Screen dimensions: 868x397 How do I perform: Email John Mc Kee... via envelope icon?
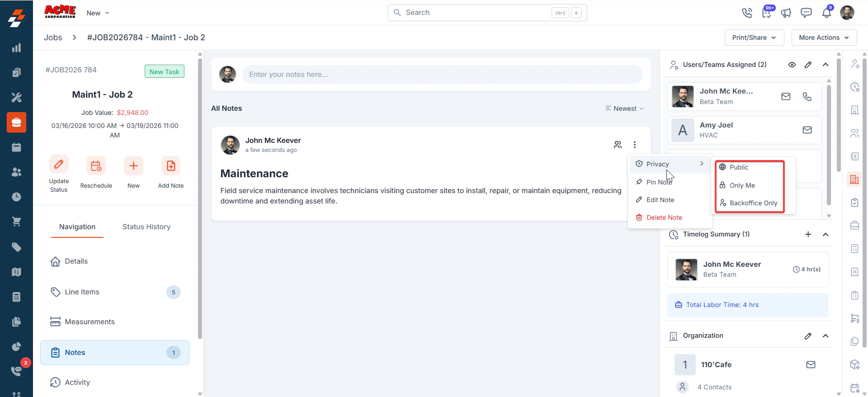pos(786,96)
